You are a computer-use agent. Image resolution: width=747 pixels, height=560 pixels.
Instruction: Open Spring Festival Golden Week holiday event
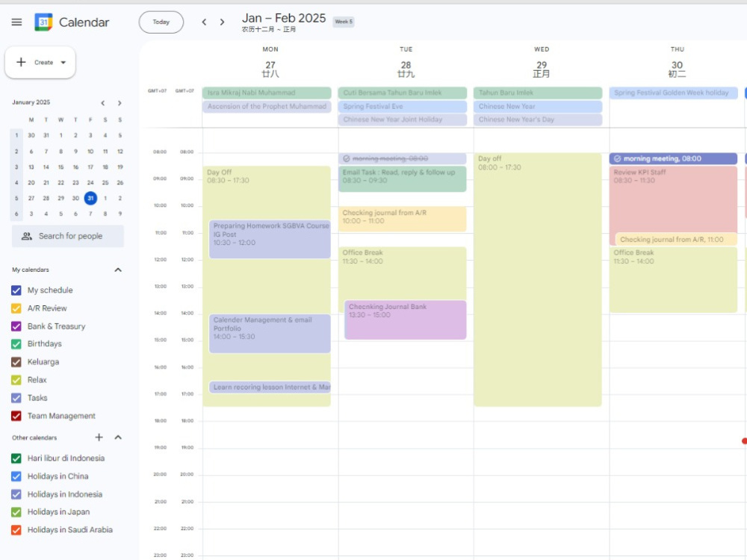[x=674, y=93]
